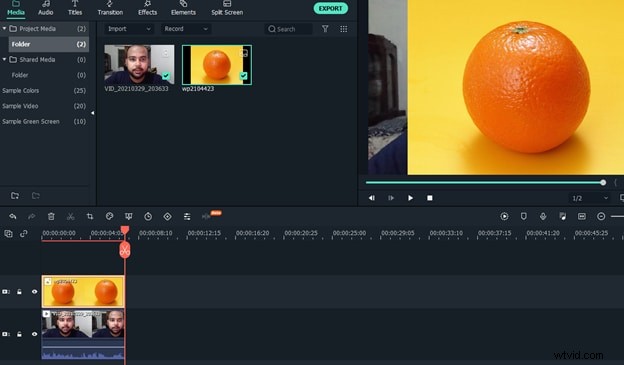Open the Speed/Duration timer tool
This screenshot has width=624, height=365.
coord(148,216)
